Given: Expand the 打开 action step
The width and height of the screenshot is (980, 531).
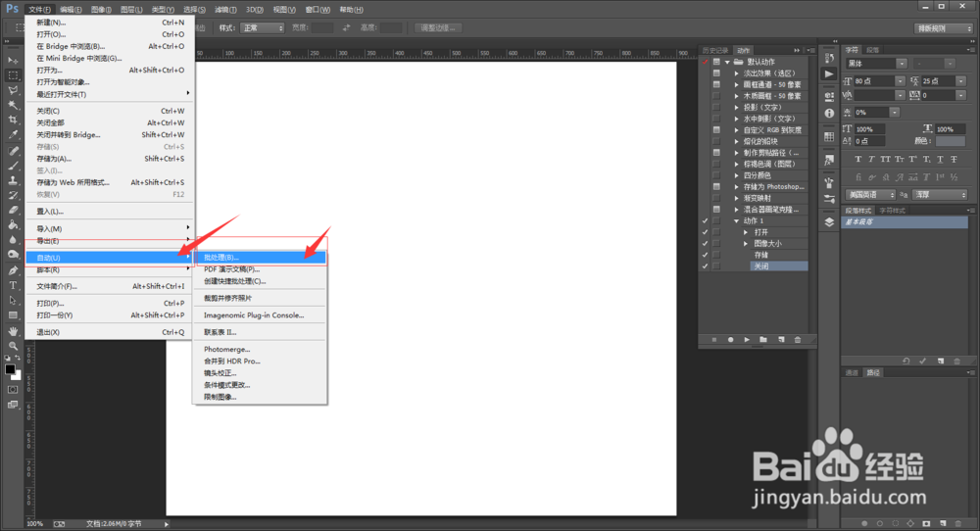Looking at the screenshot, I should 746,232.
